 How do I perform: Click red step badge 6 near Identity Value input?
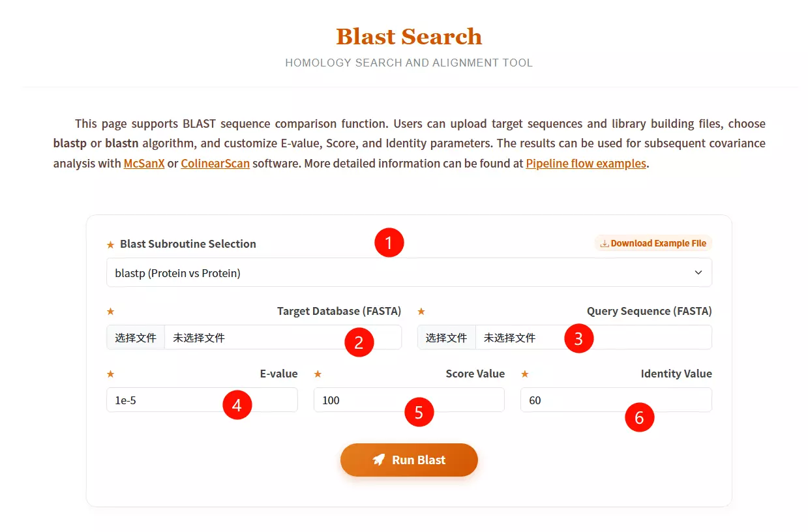[639, 417]
